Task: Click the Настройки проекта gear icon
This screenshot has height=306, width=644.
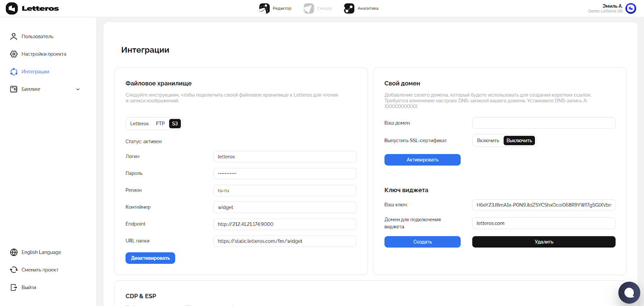Action: [x=14, y=54]
